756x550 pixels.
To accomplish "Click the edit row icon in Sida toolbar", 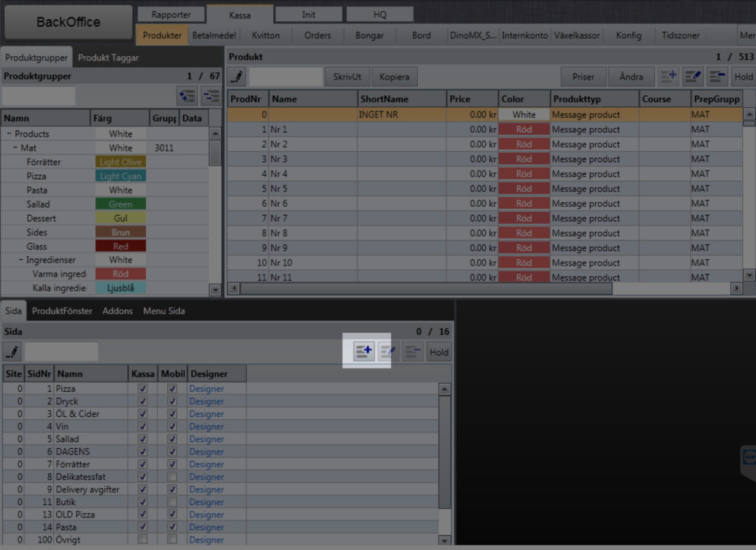I will pos(388,352).
